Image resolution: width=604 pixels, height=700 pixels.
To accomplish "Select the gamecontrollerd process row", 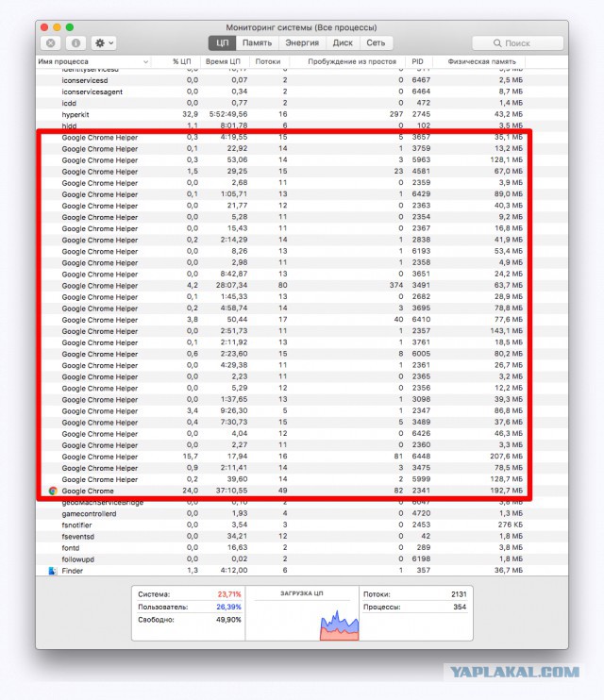I will click(302, 513).
